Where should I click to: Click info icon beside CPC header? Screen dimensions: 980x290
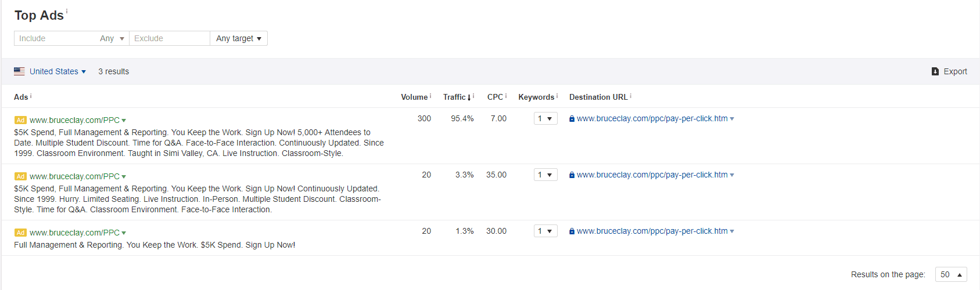click(506, 96)
